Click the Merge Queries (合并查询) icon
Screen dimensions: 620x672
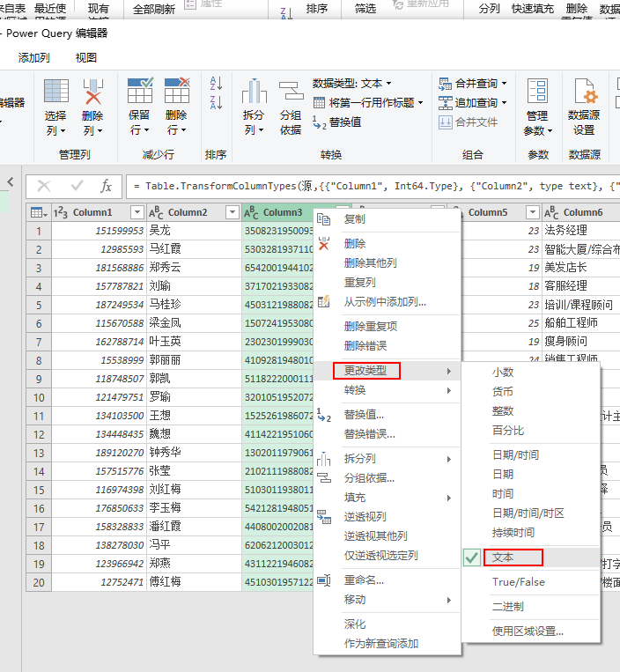click(x=445, y=84)
